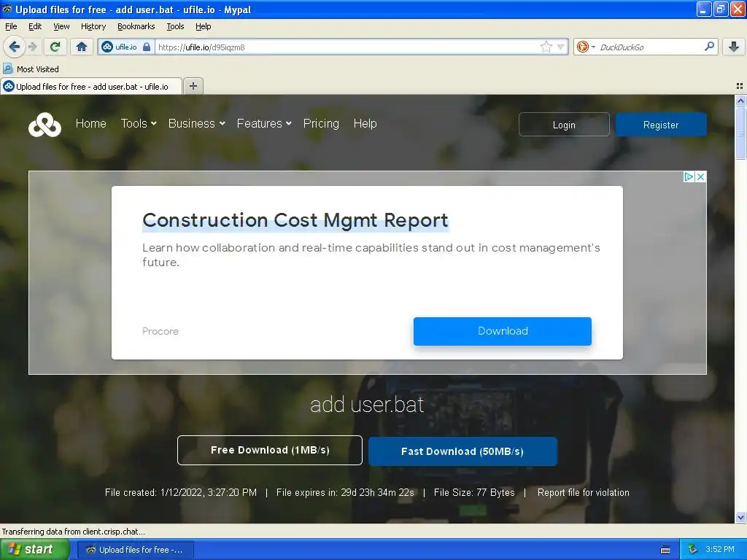747x560 pixels.
Task: Click the Mypal taskbar window button
Action: point(135,550)
